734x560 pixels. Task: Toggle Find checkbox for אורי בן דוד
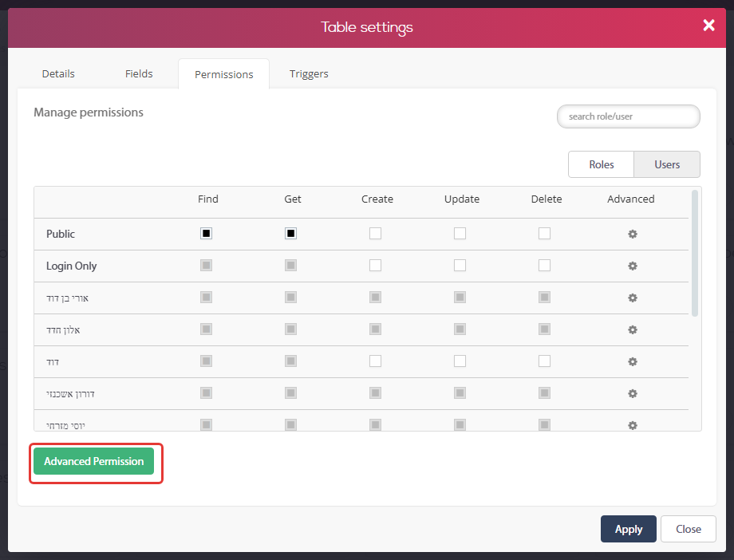(x=206, y=297)
